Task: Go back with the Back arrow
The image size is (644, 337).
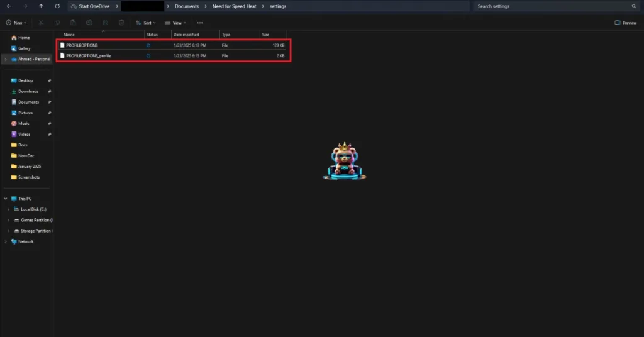Action: tap(9, 6)
